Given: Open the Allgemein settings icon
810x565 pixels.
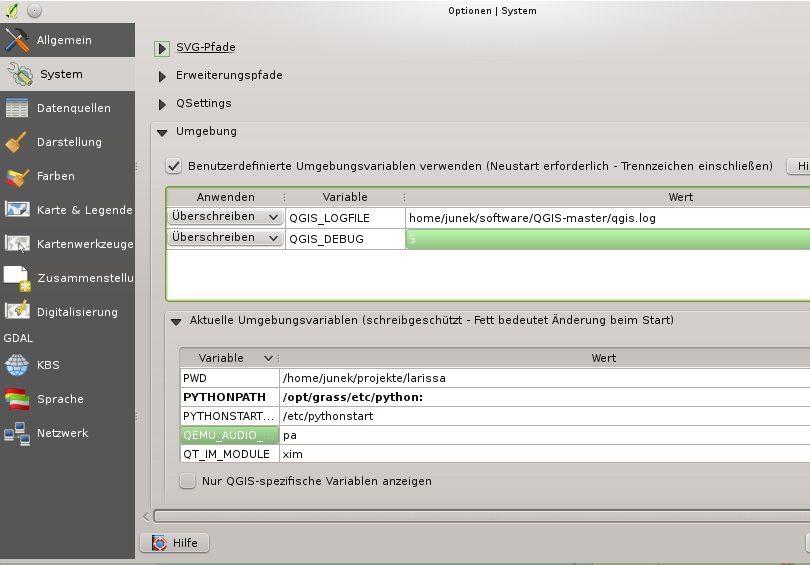Looking at the screenshot, I should point(17,40).
